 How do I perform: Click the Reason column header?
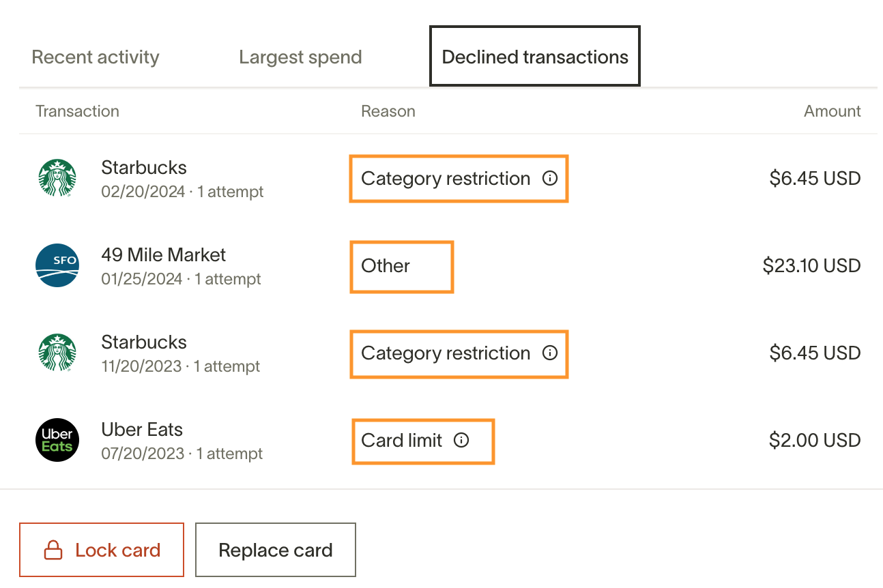[388, 111]
